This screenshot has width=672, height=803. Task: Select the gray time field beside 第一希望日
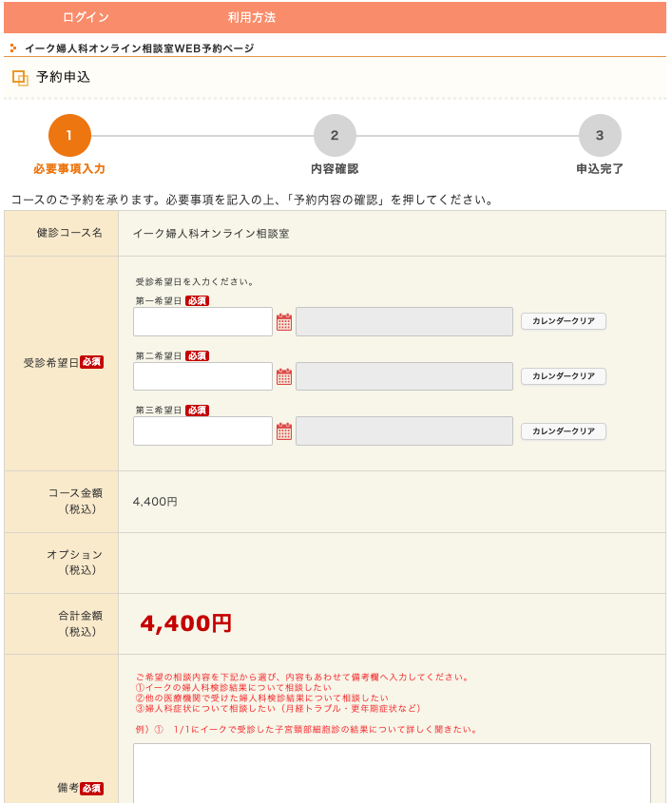click(x=404, y=322)
